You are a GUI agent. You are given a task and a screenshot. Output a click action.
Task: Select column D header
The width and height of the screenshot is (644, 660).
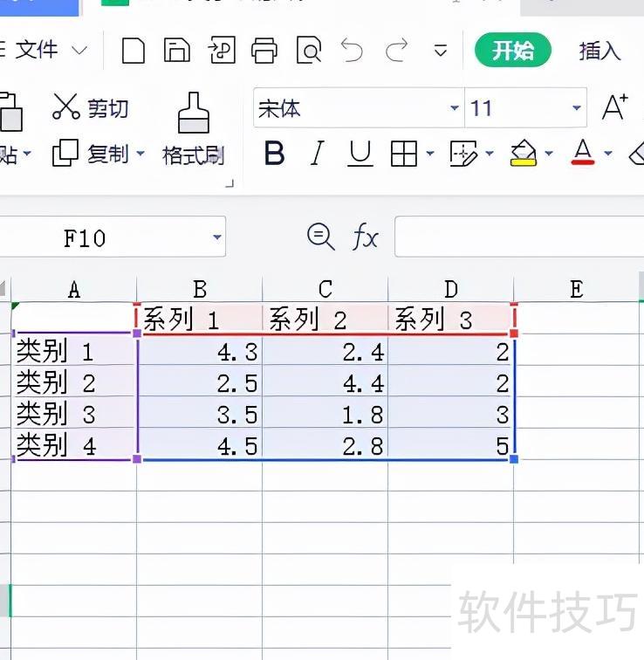click(x=451, y=289)
